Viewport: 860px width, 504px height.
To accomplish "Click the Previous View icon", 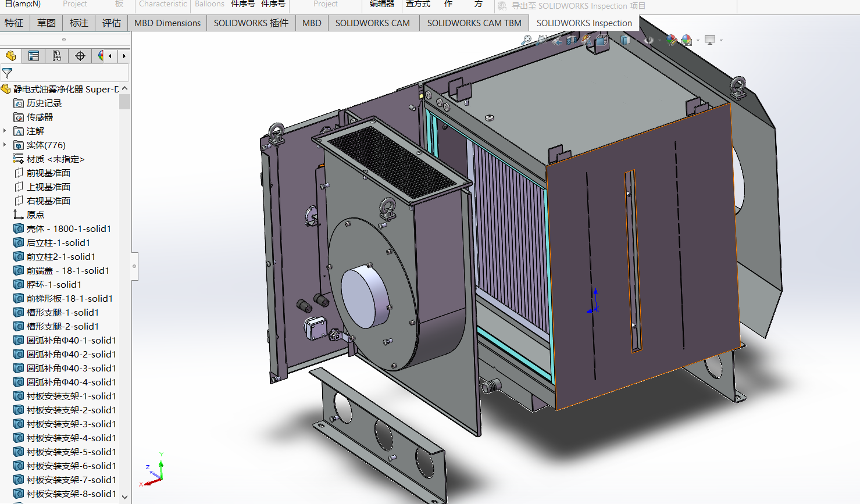I will pos(557,40).
